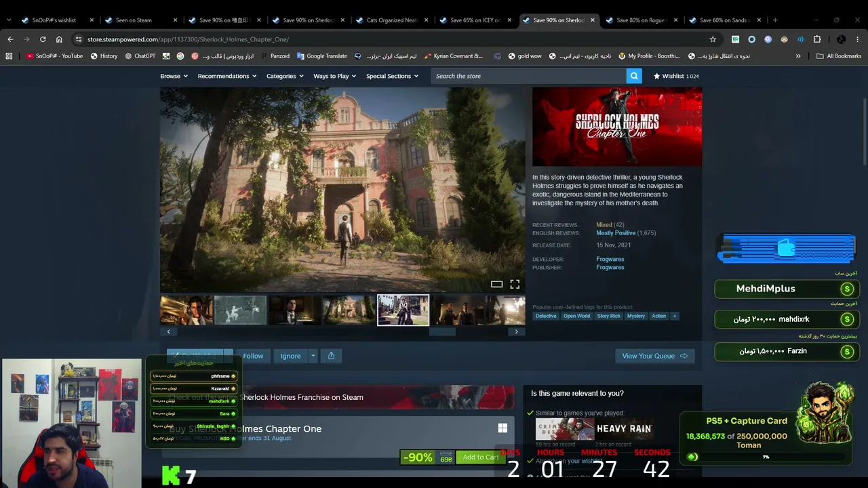The height and width of the screenshot is (488, 868).
Task: Open View Your Queue
Action: point(654,356)
